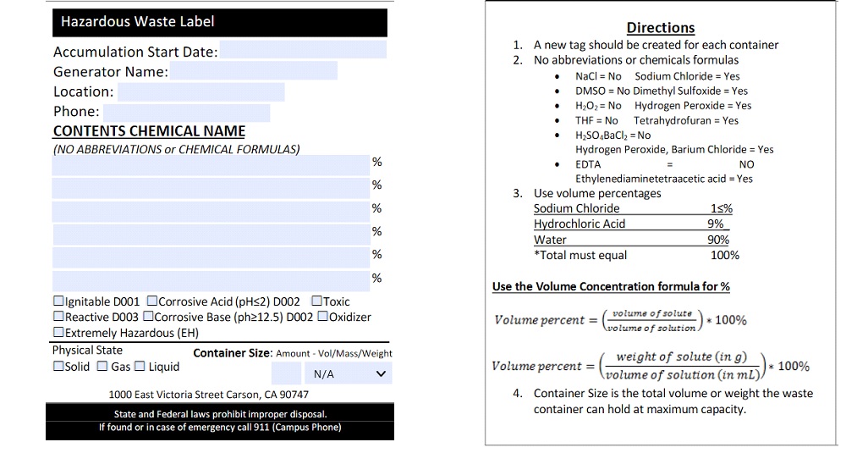
Task: Check the Ignitable D001 checkbox
Action: point(58,301)
